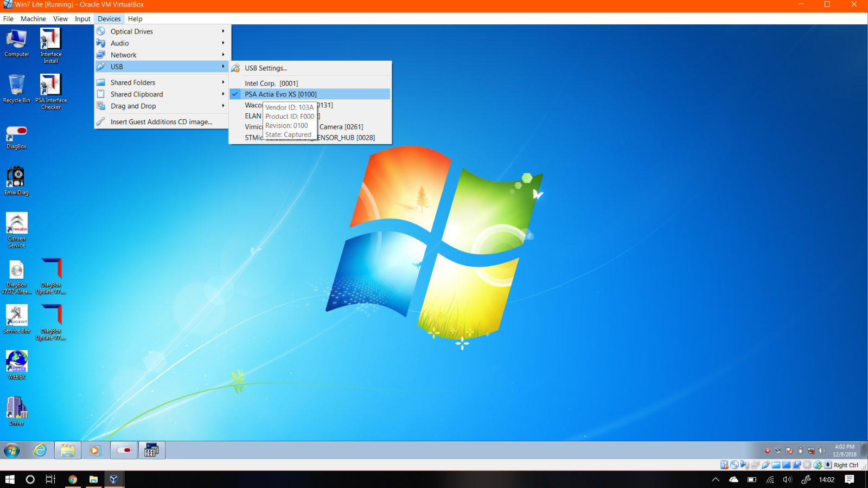Image resolution: width=868 pixels, height=488 pixels.
Task: Open the Help menu
Action: (x=135, y=19)
